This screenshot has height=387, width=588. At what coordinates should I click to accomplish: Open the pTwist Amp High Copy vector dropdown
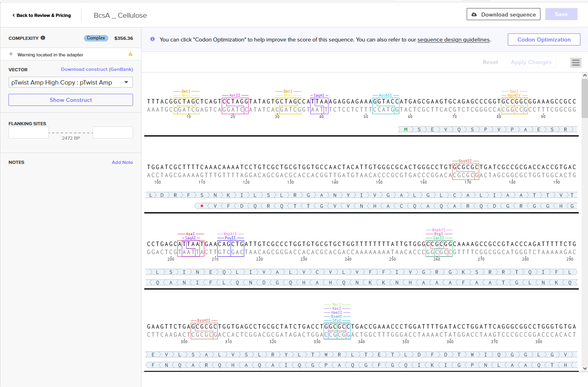[71, 82]
